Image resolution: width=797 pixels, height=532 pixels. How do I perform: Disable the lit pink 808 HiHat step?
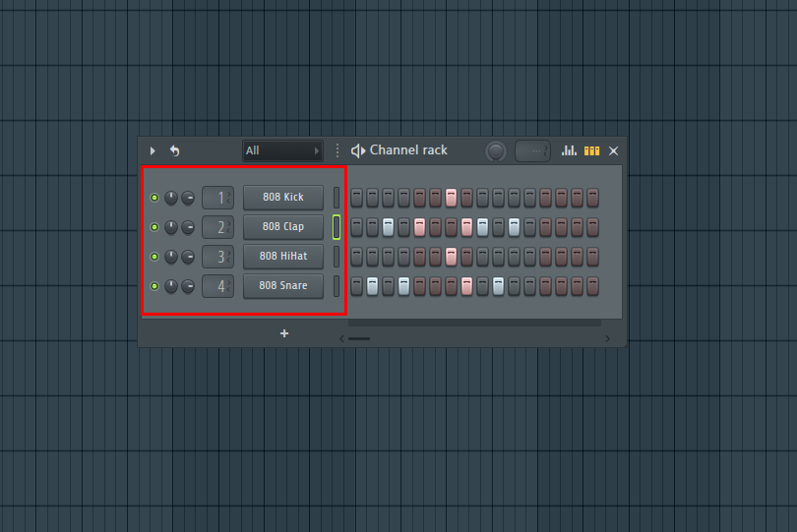(x=451, y=257)
